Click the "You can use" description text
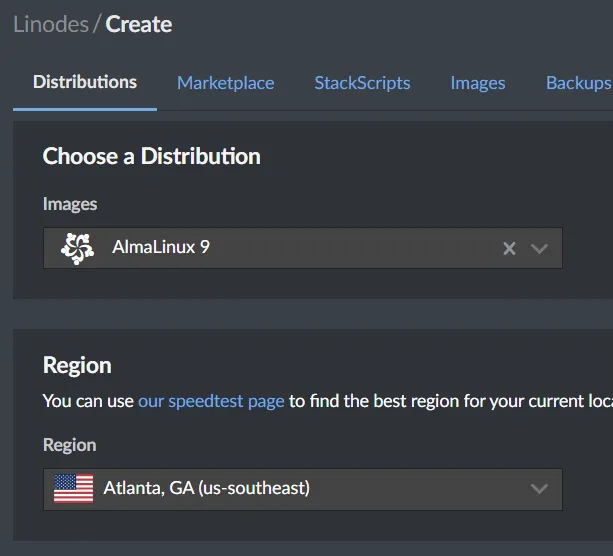Screen dimensions: 613x556 point(88,401)
